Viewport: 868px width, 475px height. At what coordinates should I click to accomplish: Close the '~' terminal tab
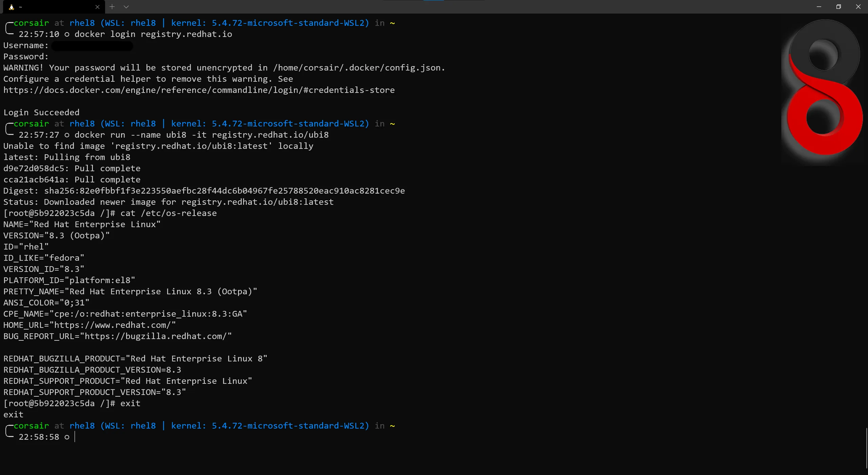(x=97, y=7)
